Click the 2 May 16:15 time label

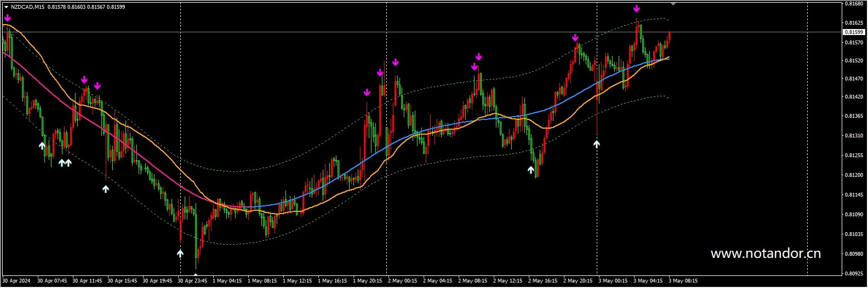542,281
